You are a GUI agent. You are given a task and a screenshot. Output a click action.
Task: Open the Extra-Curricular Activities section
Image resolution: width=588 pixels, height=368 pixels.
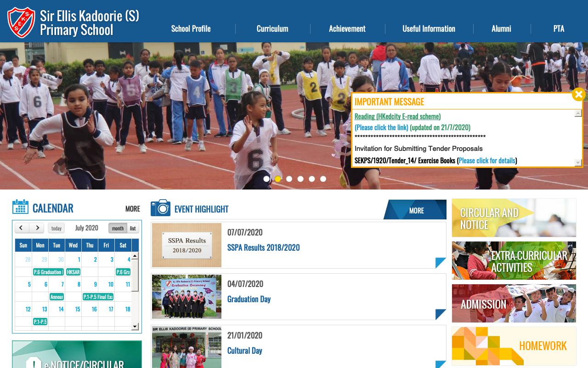514,260
